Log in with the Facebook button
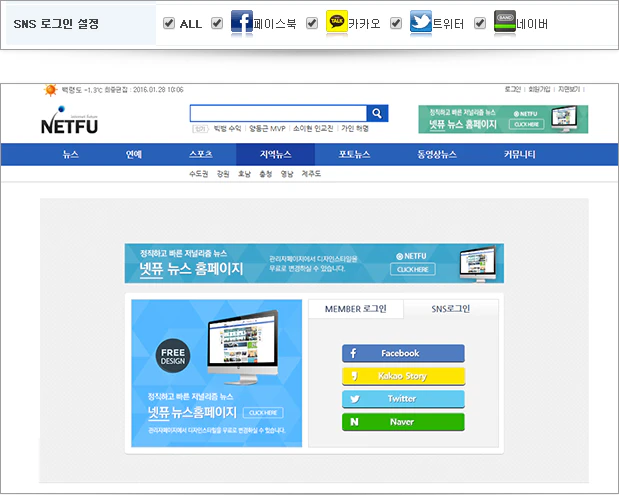 pos(403,353)
